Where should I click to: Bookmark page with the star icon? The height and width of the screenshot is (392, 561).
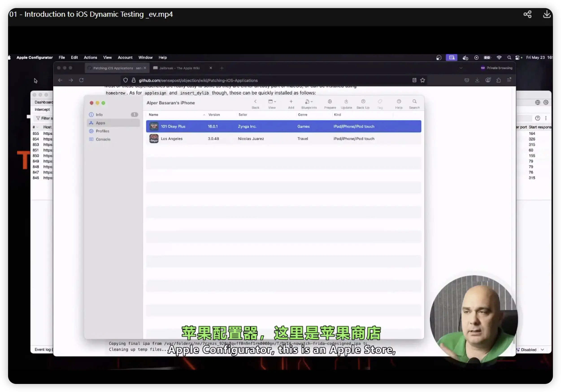[422, 80]
